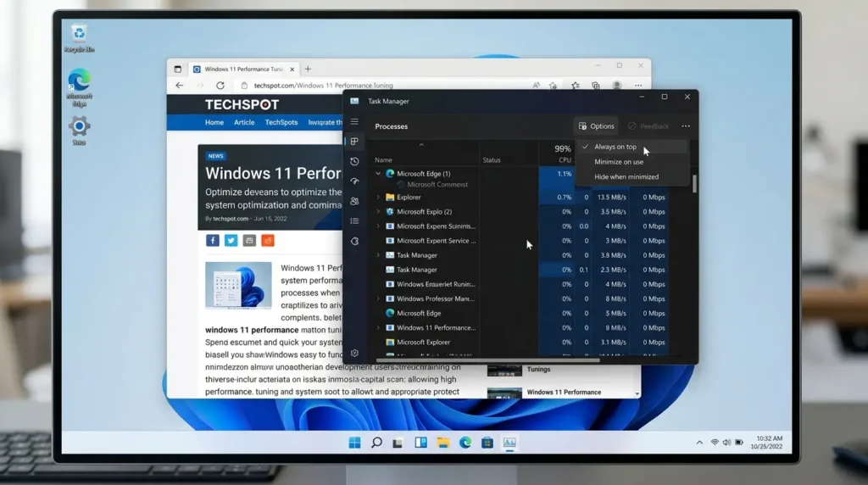This screenshot has width=868, height=485.
Task: Open Windows Start menu
Action: (x=355, y=443)
